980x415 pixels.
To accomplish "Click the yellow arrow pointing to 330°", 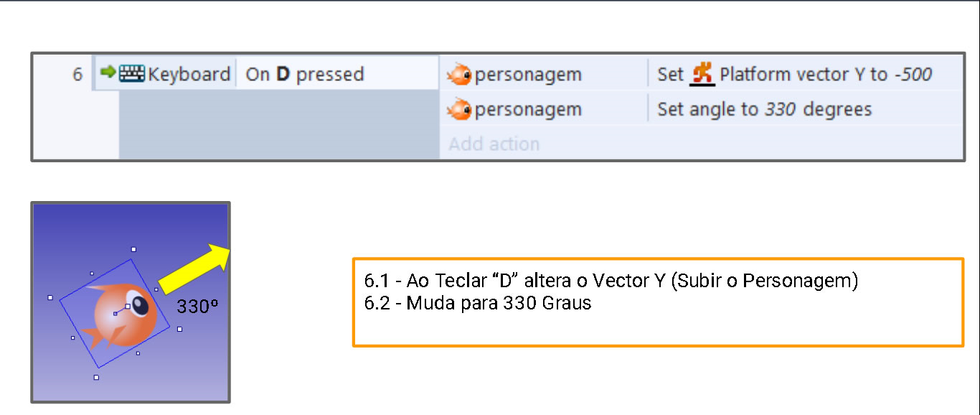I will pos(194,269).
